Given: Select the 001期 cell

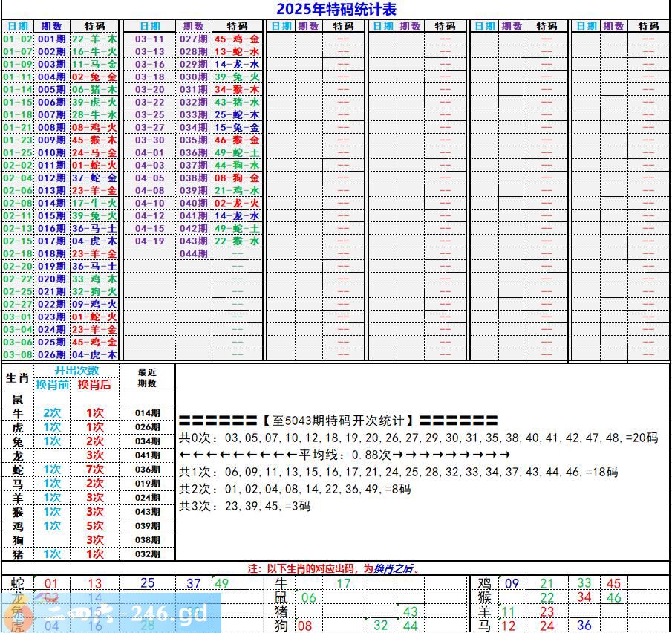Looking at the screenshot, I should click(51, 39).
